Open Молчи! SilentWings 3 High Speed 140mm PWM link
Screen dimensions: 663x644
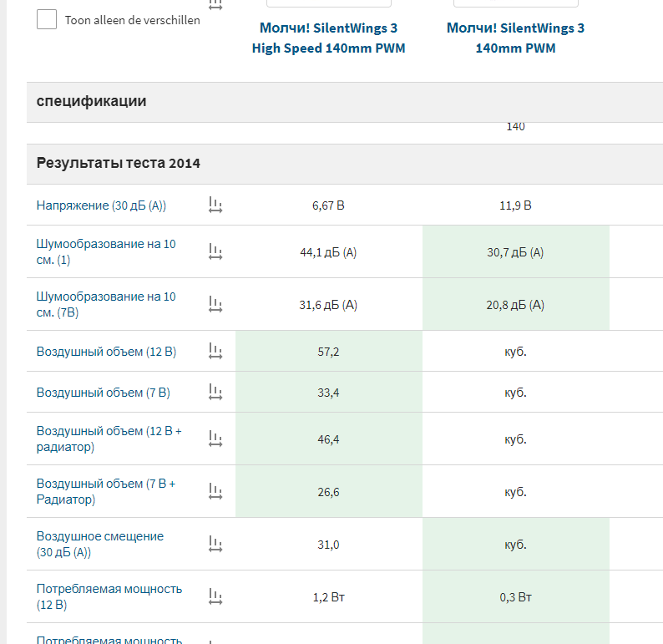click(x=328, y=38)
